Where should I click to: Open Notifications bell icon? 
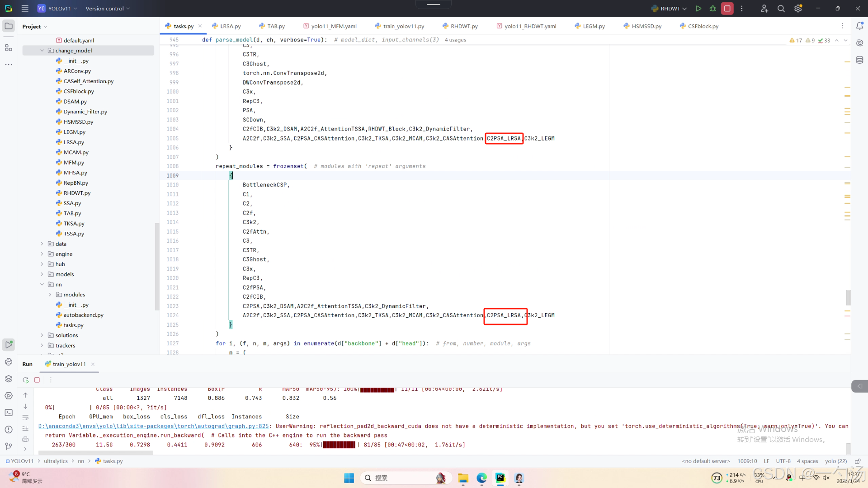click(859, 26)
